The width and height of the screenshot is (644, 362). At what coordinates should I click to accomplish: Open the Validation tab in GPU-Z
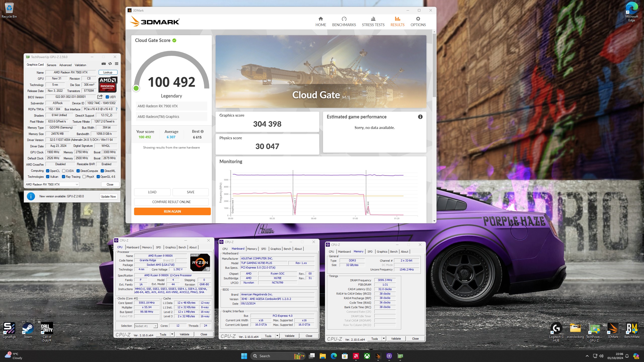80,65
